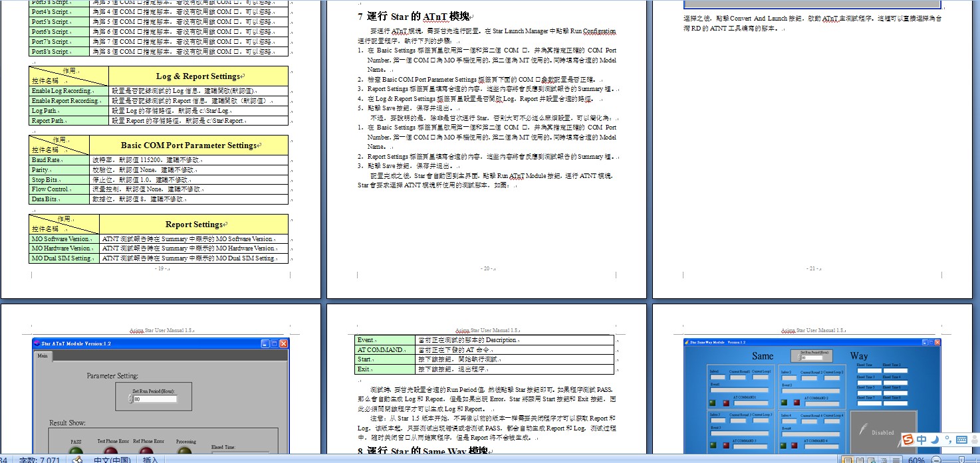This screenshot has height=463, width=980.
Task: Click page number '- 19 -' footer
Action: 160,269
